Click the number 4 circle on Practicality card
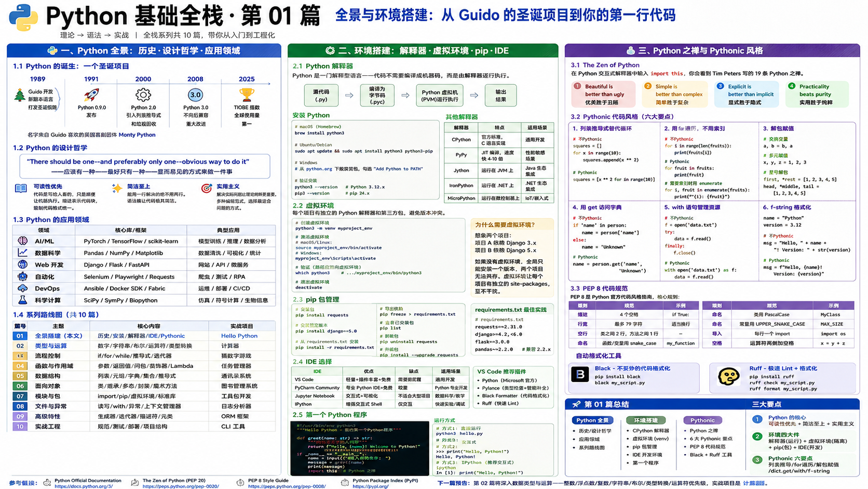868x489 pixels. [x=791, y=86]
